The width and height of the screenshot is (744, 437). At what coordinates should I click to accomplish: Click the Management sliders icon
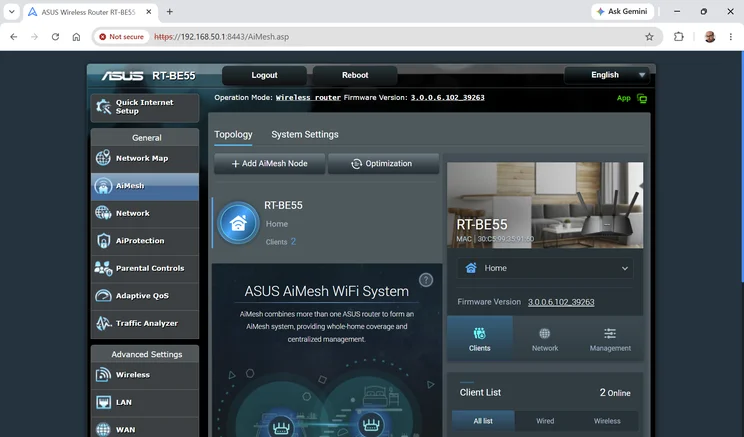coord(610,334)
